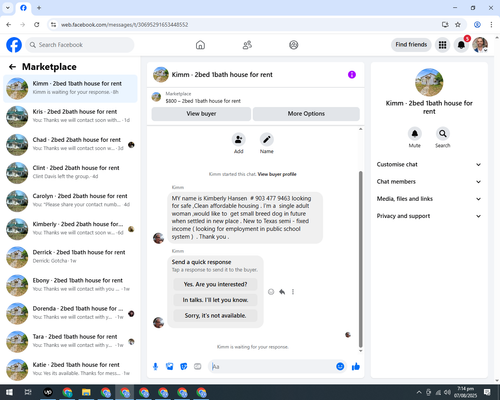Click the More Options button

(306, 114)
